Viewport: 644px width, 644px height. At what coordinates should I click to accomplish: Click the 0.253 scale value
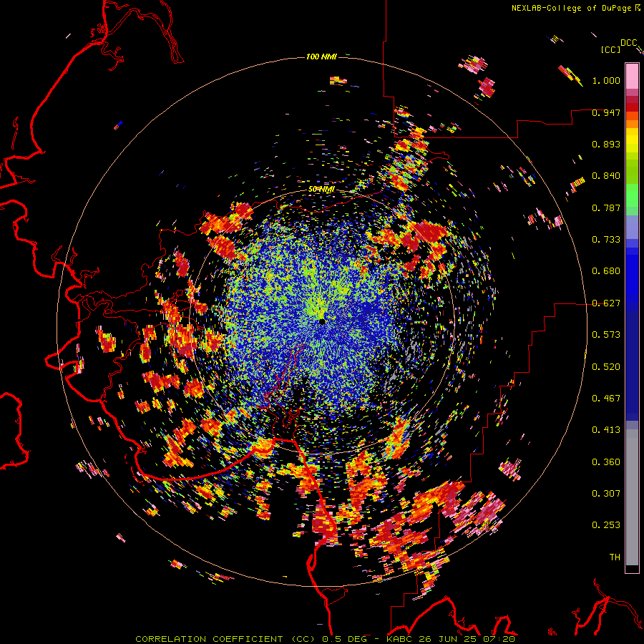(x=606, y=525)
